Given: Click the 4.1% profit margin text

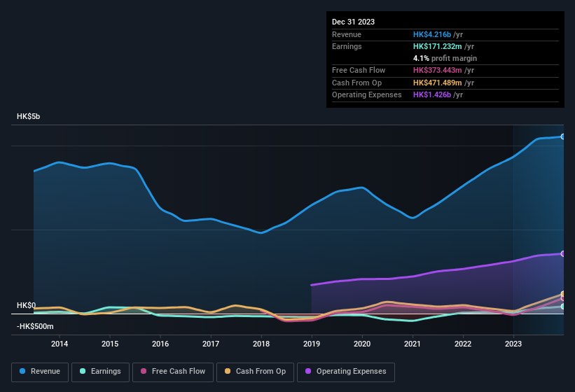Looking at the screenshot, I should click(445, 58).
